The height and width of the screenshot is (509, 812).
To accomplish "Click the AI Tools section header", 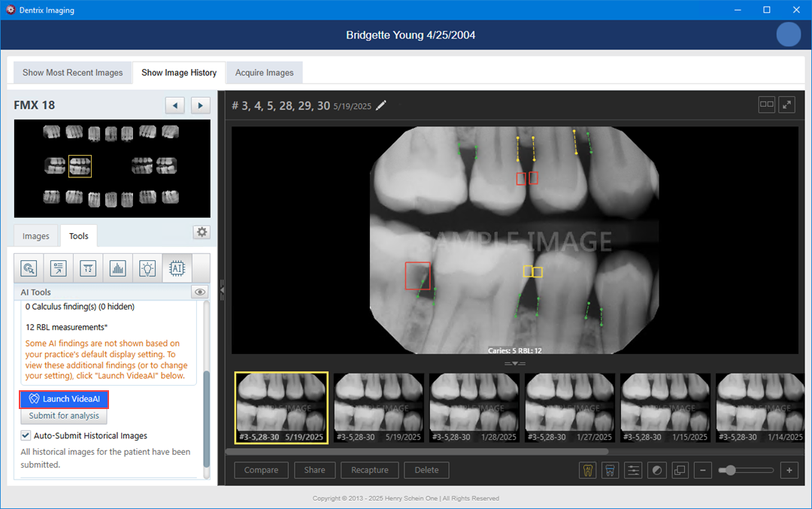I will point(36,292).
